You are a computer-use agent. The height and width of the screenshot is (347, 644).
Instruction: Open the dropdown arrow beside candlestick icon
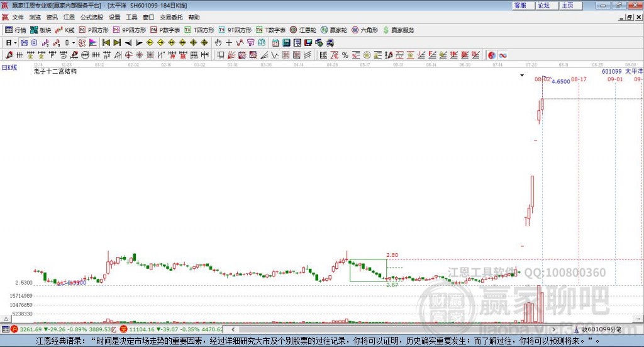74,43
